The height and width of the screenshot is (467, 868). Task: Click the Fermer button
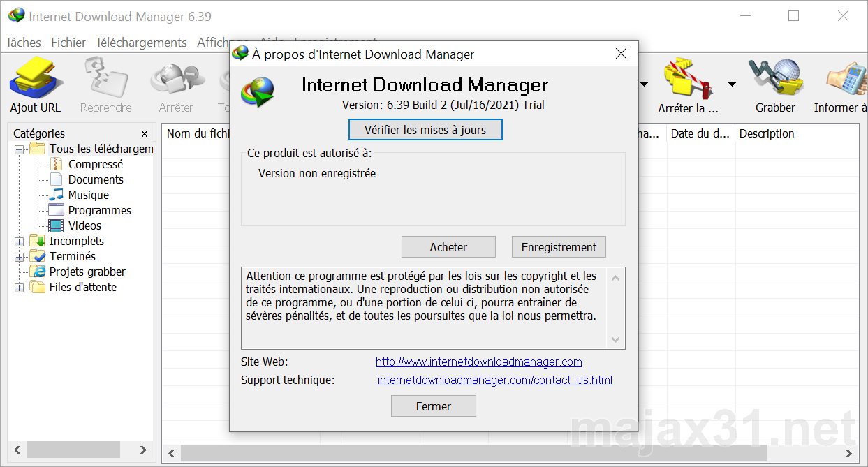tap(434, 406)
